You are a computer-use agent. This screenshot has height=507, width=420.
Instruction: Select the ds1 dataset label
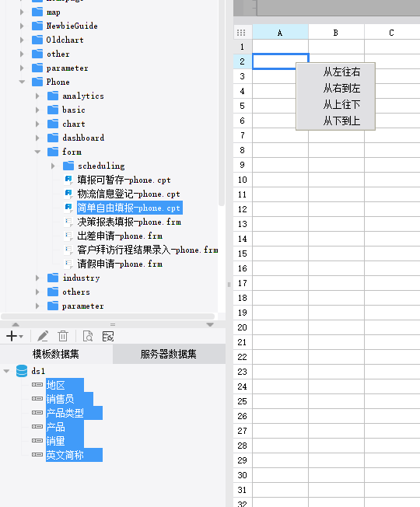point(38,371)
